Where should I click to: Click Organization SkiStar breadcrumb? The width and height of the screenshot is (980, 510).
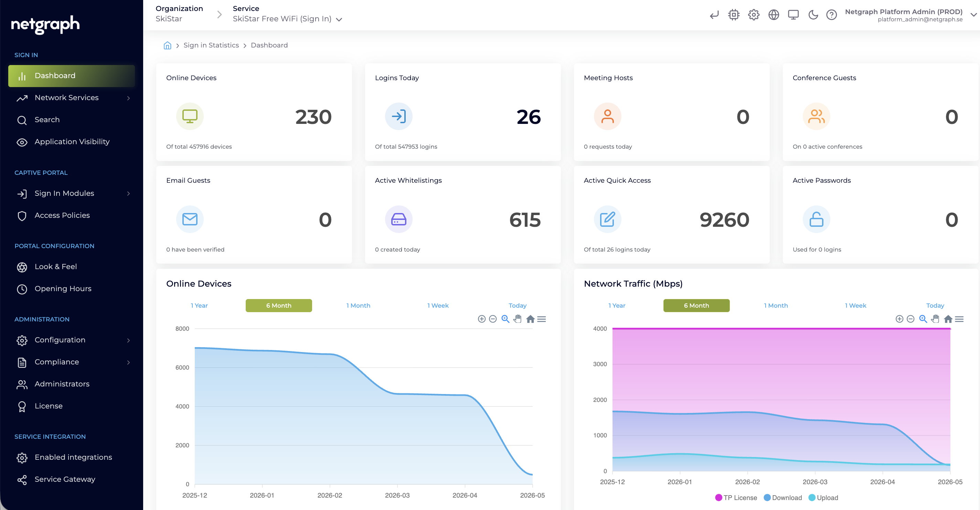click(179, 14)
